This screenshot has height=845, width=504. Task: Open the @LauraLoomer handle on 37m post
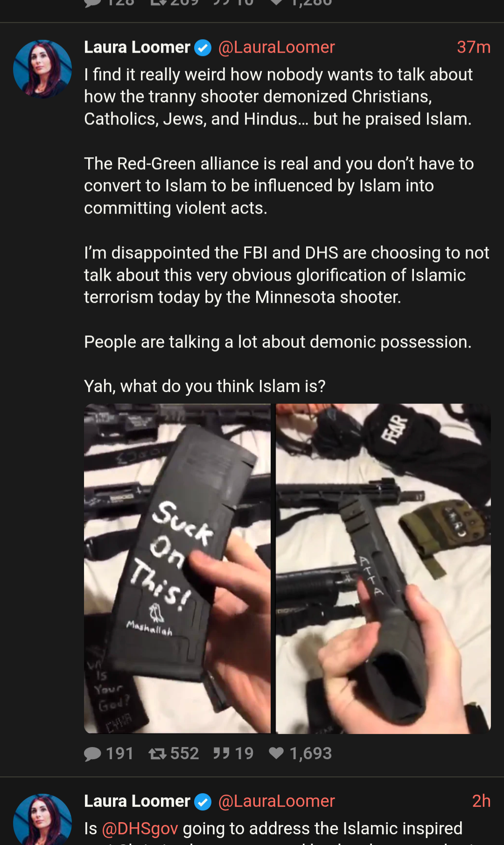276,47
